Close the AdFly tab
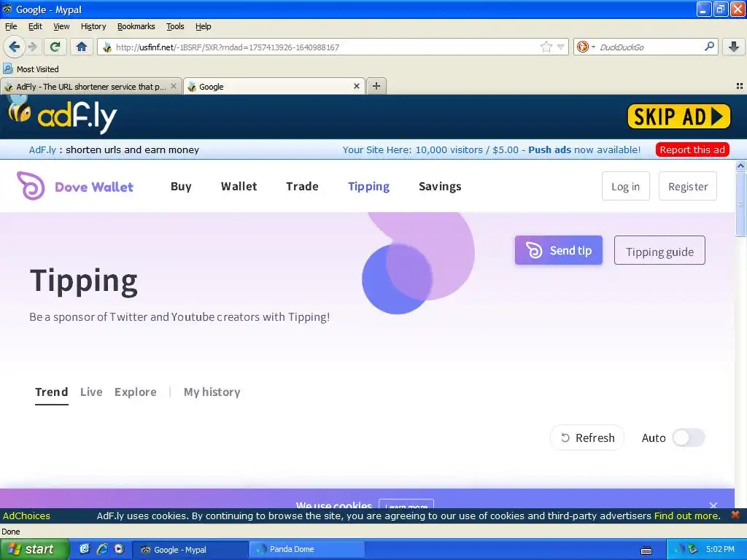The width and height of the screenshot is (747, 560). [x=174, y=86]
